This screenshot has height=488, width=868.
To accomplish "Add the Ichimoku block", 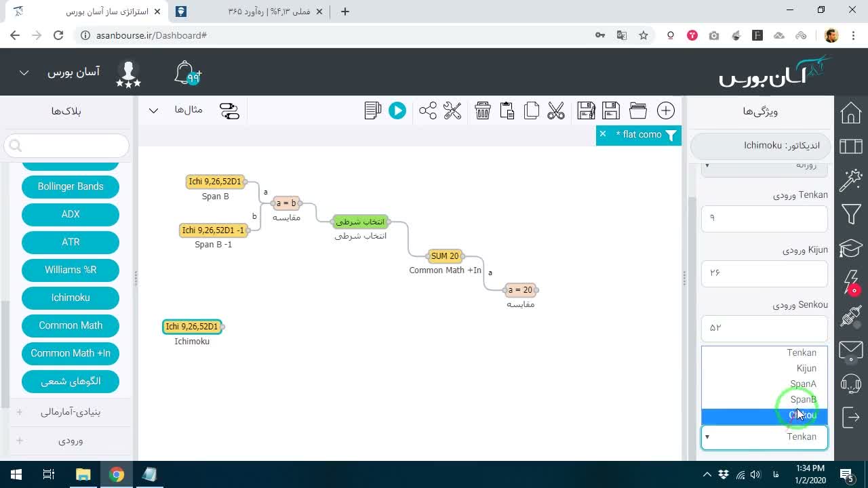I will (71, 298).
